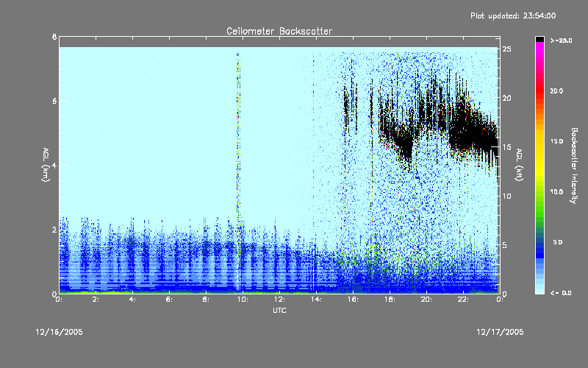The image size is (588, 368).
Task: Click the '>=25.0' colorbar top label
Action: pyautogui.click(x=561, y=40)
